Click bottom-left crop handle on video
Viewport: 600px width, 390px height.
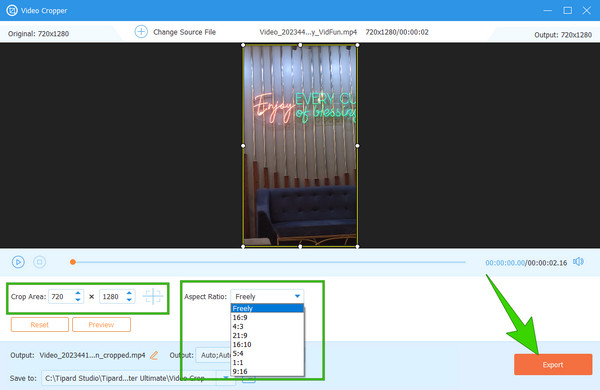[x=243, y=246]
